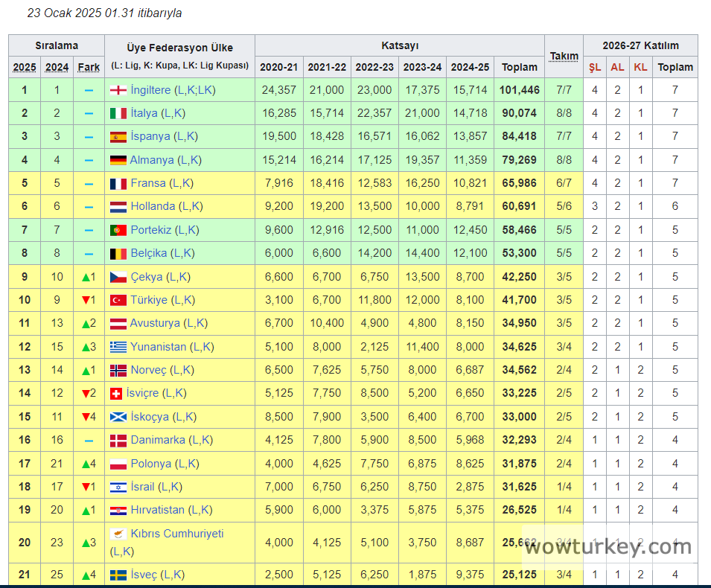Click the Takım column header
The image size is (711, 588).
tap(564, 56)
